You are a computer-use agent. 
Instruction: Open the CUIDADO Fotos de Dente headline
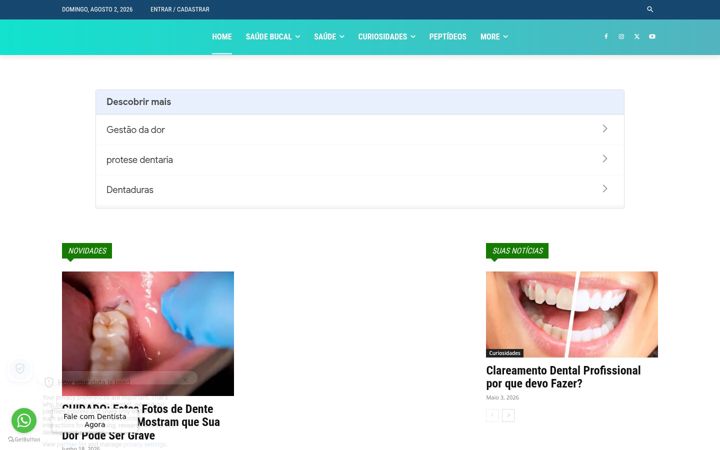141,422
